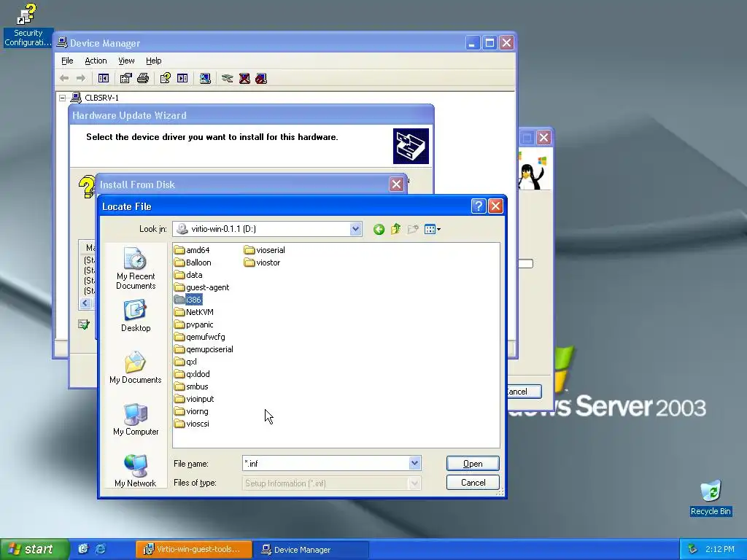Go back to last folder visited
The image size is (747, 560).
379,230
